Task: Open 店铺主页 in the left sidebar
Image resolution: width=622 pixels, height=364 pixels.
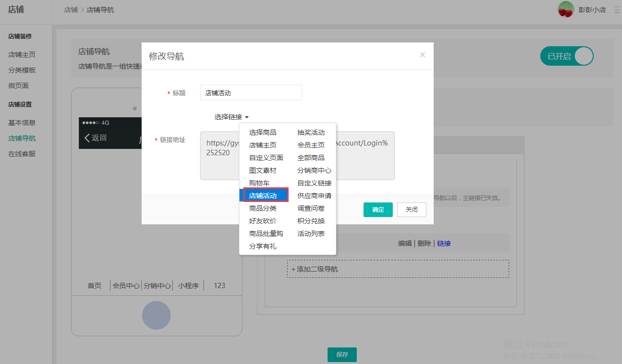Action: click(x=22, y=55)
